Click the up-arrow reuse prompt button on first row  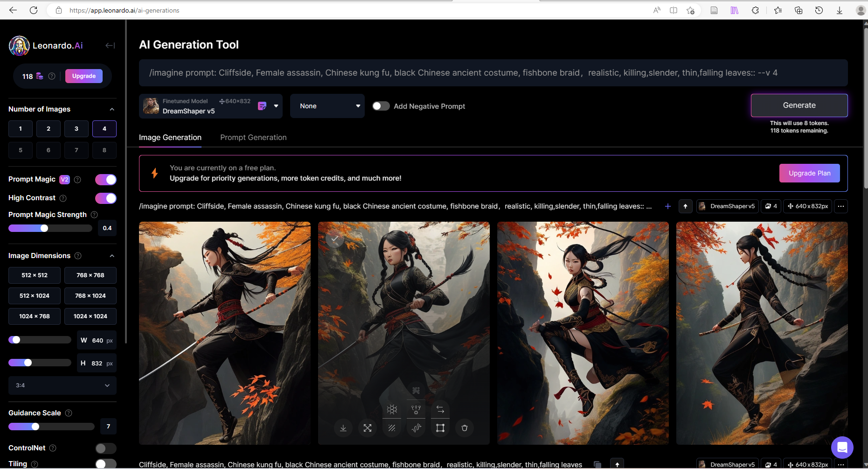685,206
